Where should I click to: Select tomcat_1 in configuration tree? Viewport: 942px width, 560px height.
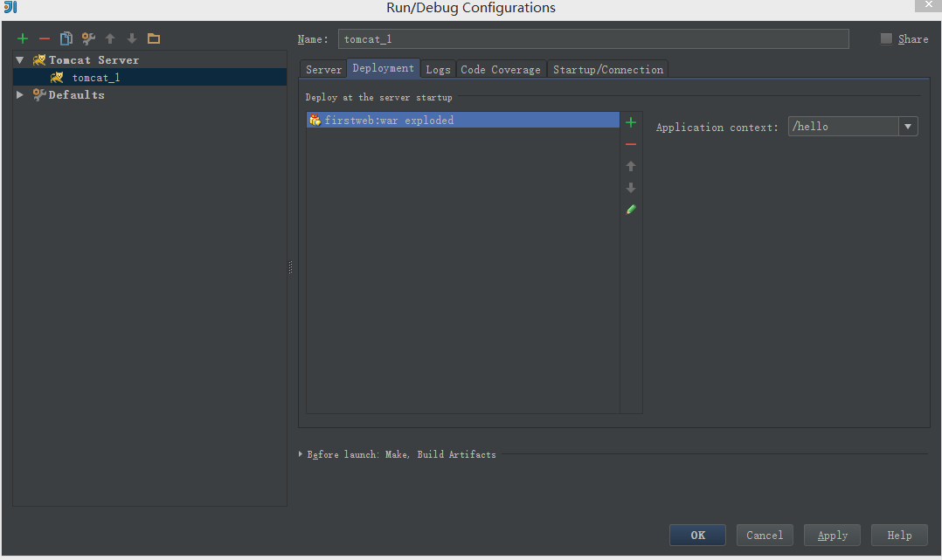(149, 78)
